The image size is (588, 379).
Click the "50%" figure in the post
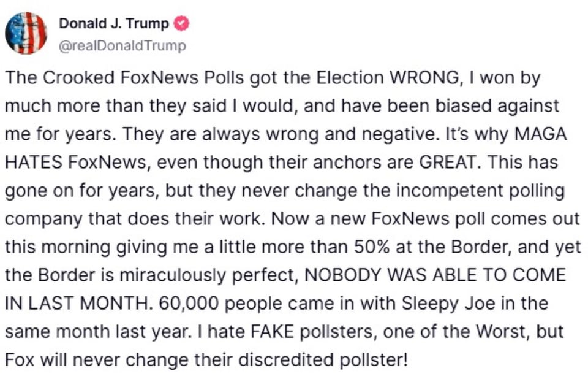(x=367, y=247)
